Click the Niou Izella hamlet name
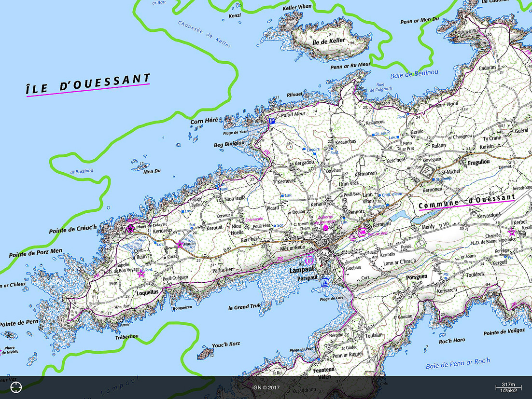Screen dimensions: 532x399 pyautogui.click(x=235, y=199)
